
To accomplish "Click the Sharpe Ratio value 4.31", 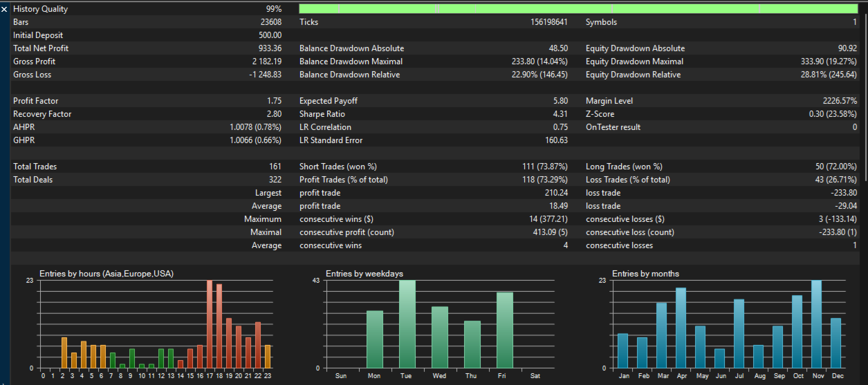I will tap(560, 114).
